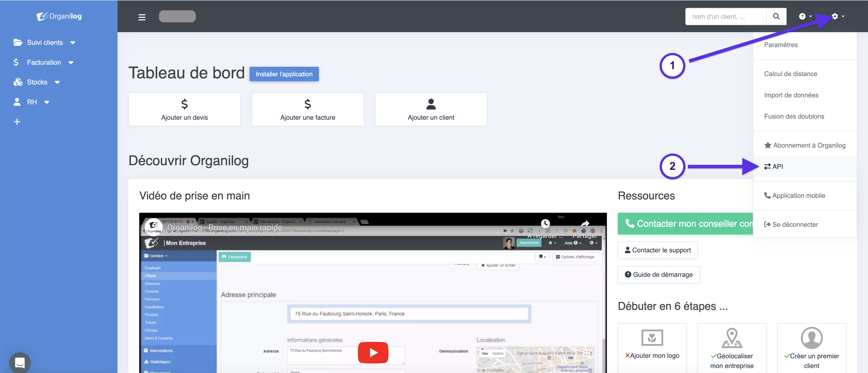Click the Watch later clock icon on video

[545, 224]
